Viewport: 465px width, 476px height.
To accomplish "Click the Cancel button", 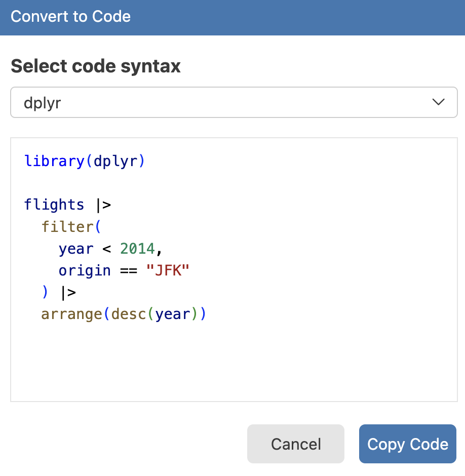I will pos(295,444).
